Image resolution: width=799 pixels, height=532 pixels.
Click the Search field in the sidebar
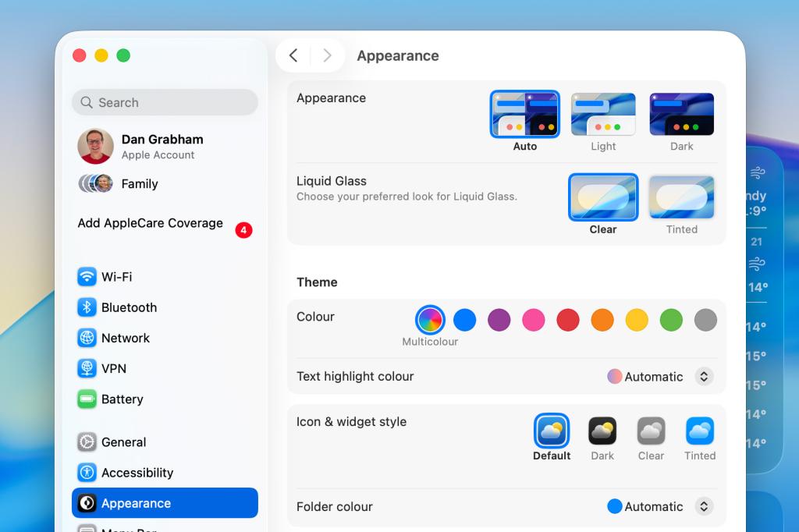coord(165,102)
